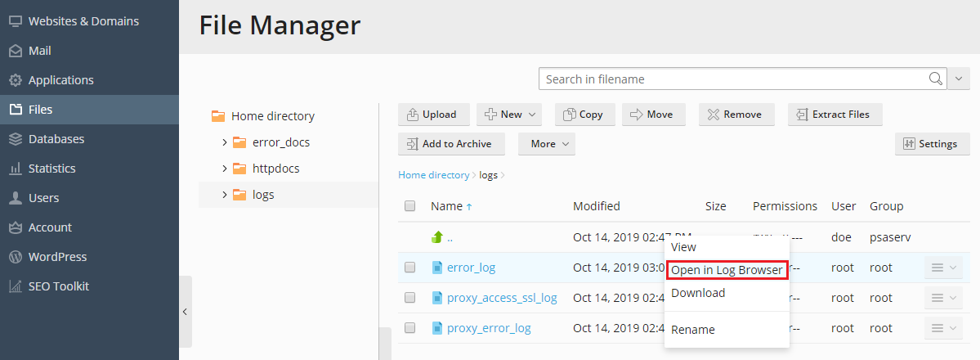The height and width of the screenshot is (360, 980).
Task: Collapse the left sidebar with handle
Action: pos(185,312)
